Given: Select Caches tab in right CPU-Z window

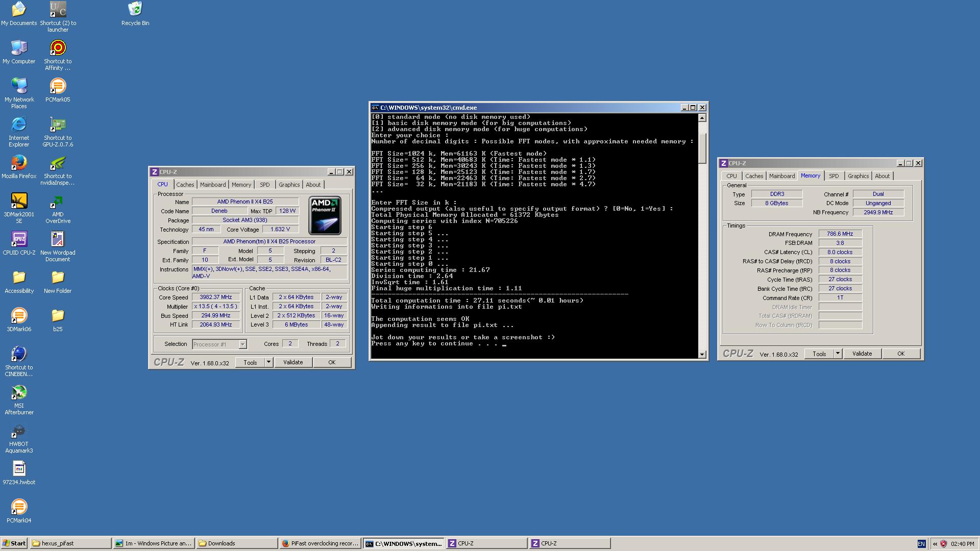Looking at the screenshot, I should coord(754,176).
